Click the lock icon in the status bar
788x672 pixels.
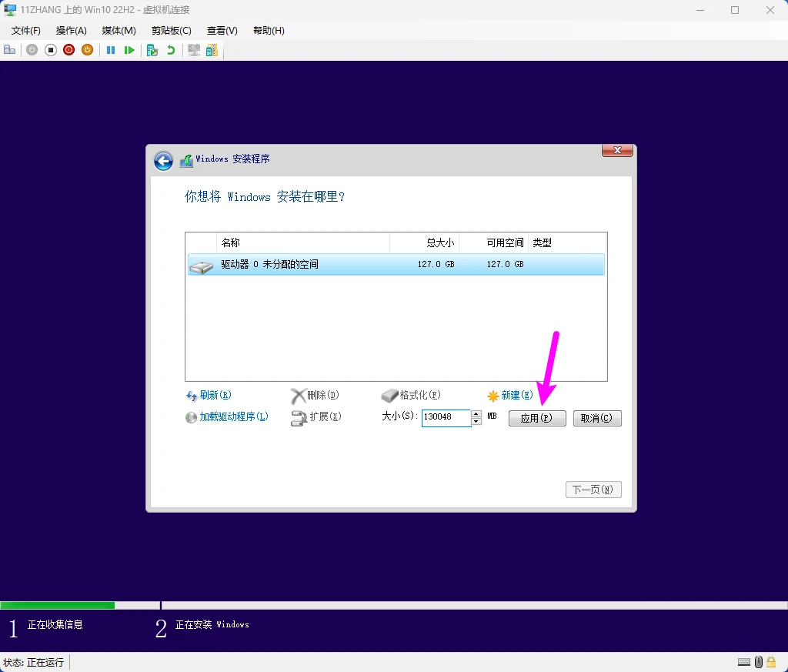[771, 662]
